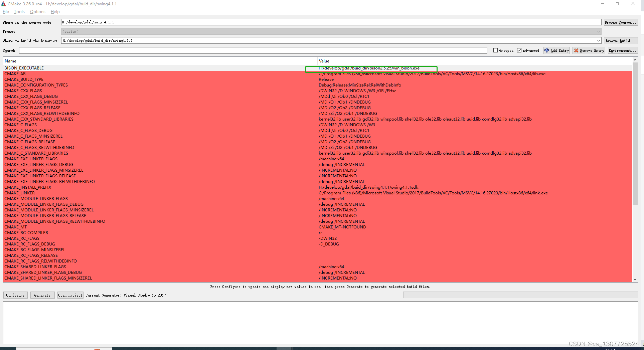
Task: Click the Debug;Release;MinSizeRel;RelWithDebInfo value
Action: click(x=360, y=85)
